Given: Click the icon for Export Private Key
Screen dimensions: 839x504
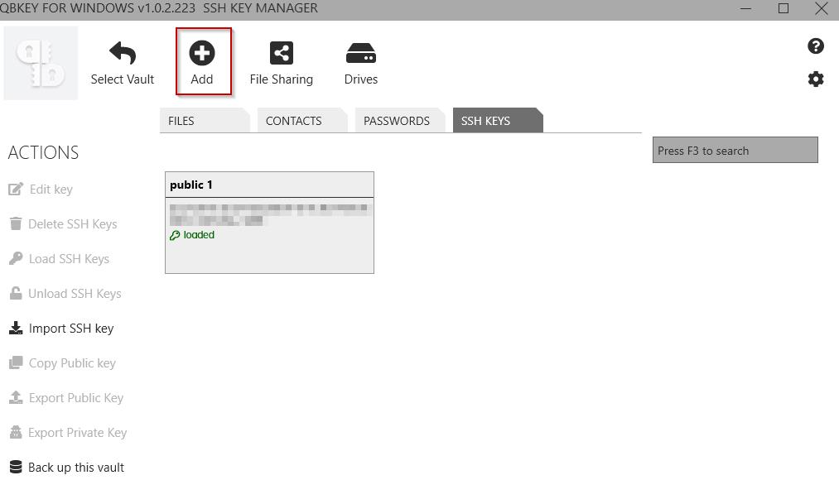Looking at the screenshot, I should click(16, 432).
